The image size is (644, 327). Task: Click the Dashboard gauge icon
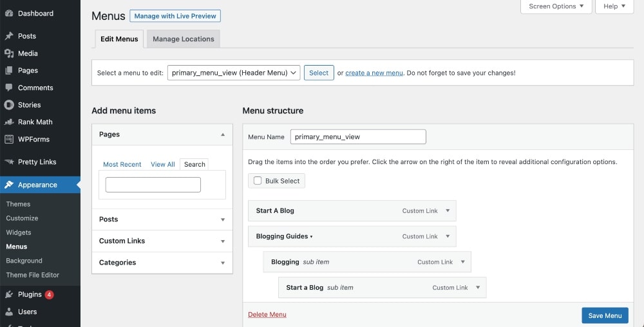[9, 13]
